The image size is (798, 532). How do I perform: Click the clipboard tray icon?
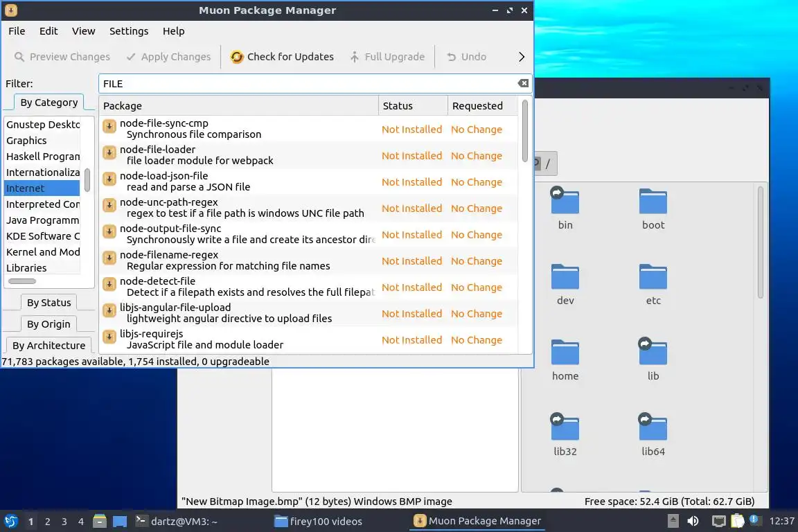coord(737,521)
